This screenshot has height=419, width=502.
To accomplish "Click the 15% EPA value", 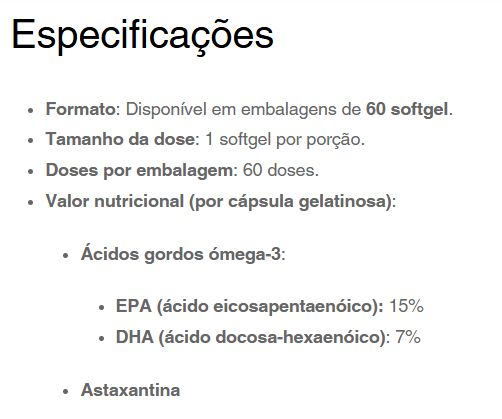I will [x=406, y=306].
